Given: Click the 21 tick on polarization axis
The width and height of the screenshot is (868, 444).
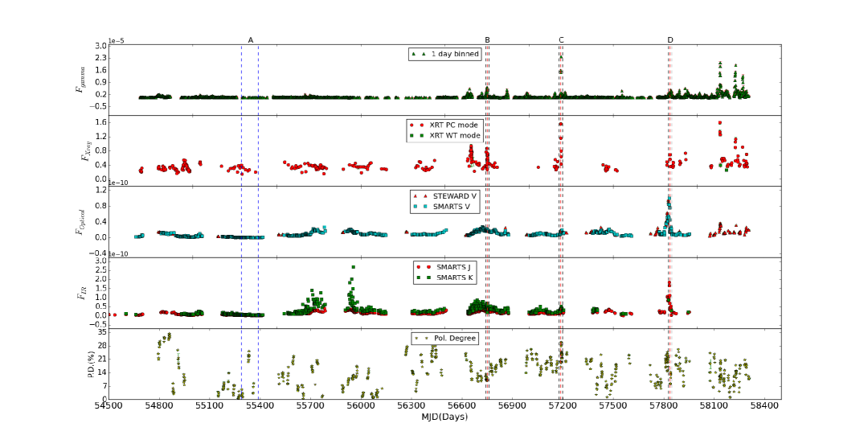Looking at the screenshot, I should pos(102,359).
